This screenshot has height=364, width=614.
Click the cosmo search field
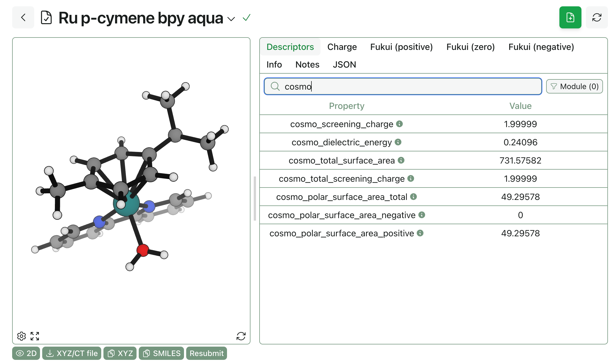tap(403, 87)
